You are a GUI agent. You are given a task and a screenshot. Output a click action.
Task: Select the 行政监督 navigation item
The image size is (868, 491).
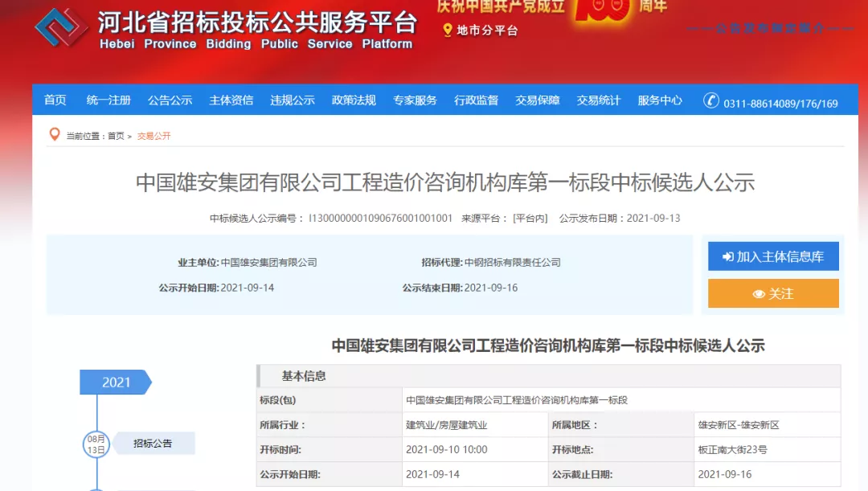476,100
